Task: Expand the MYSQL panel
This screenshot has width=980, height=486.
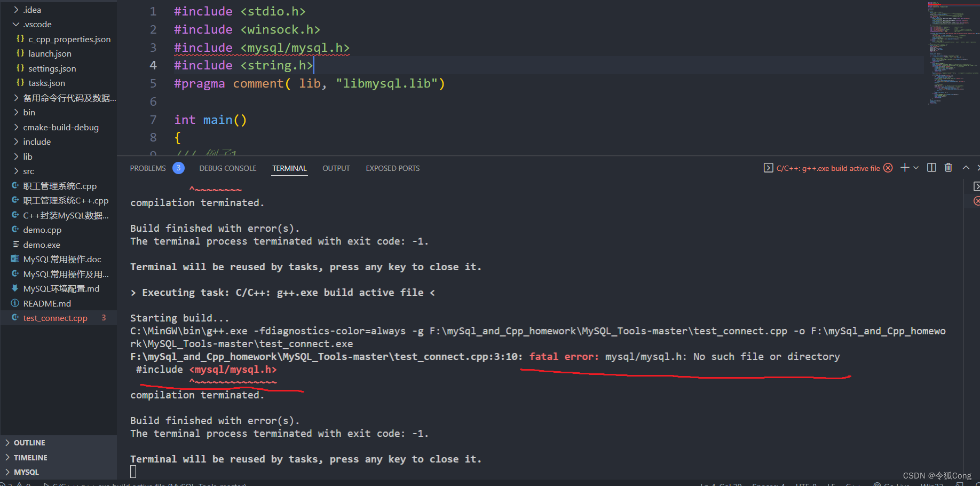Action: (x=27, y=472)
